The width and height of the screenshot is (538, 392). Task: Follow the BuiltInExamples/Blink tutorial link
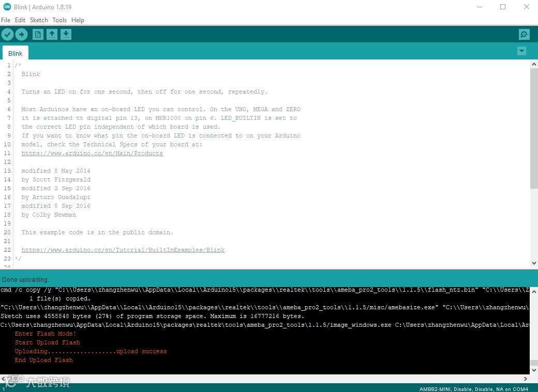pyautogui.click(x=123, y=250)
